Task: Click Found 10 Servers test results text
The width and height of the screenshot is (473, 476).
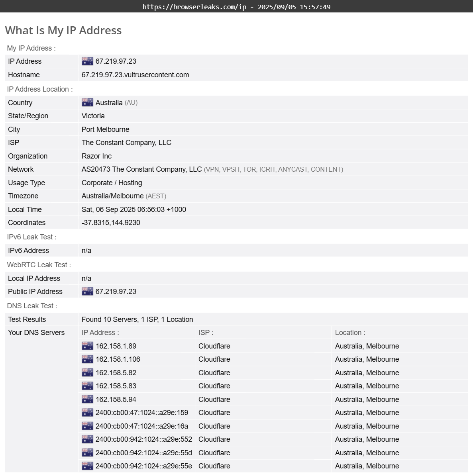Action: point(137,319)
